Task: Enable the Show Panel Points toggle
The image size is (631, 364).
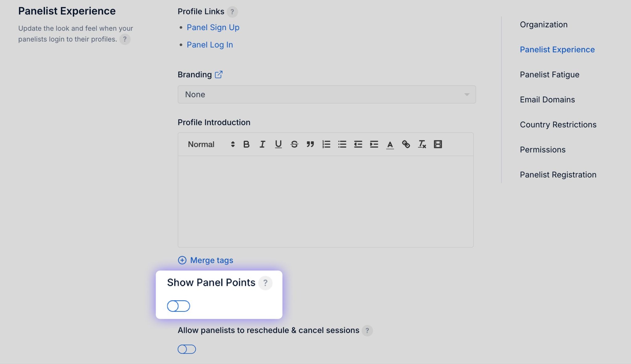Action: 178,306
